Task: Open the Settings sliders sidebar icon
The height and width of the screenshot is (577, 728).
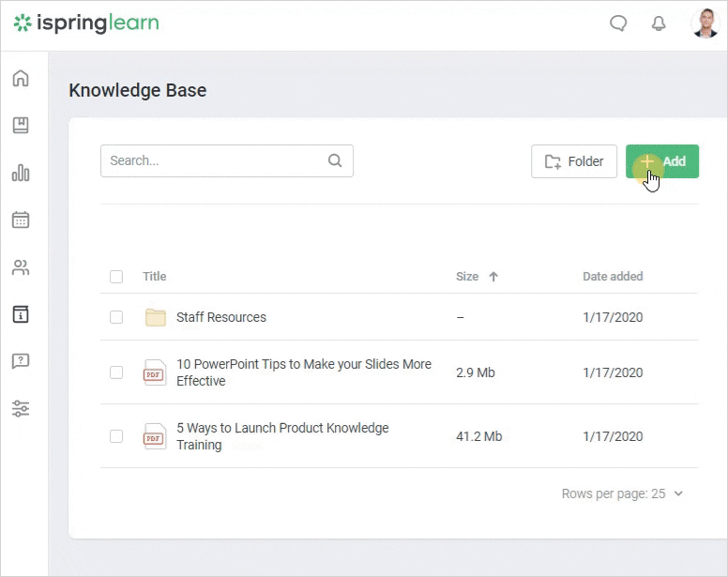Action: tap(21, 408)
